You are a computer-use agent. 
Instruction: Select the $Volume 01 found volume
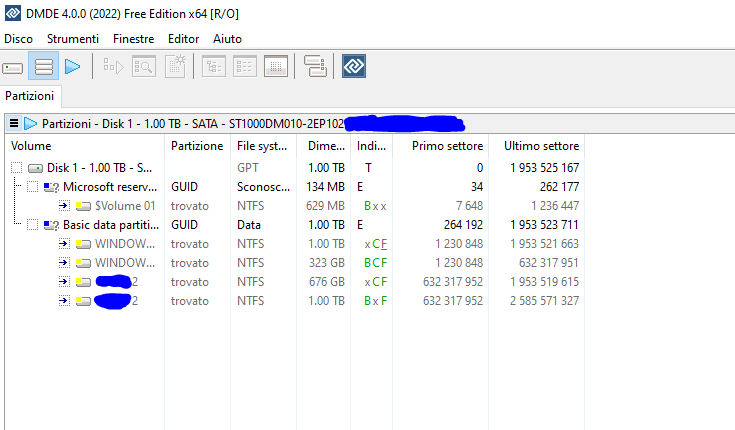[125, 206]
